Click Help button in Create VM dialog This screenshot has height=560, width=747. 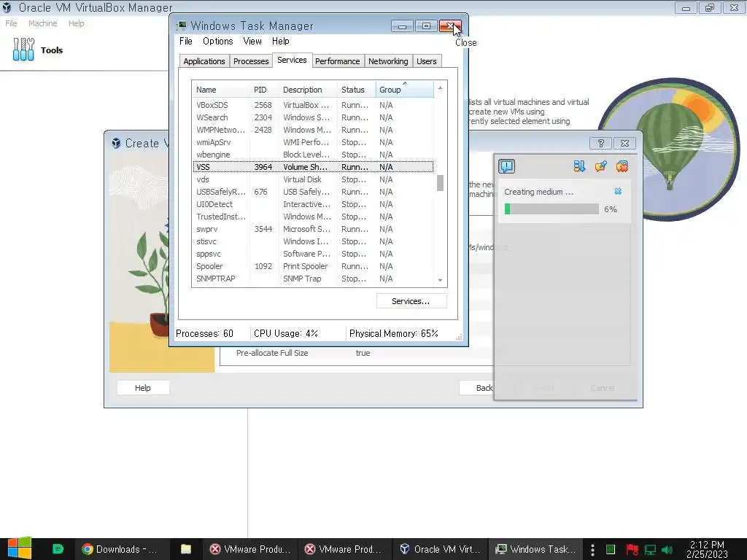[x=142, y=388]
